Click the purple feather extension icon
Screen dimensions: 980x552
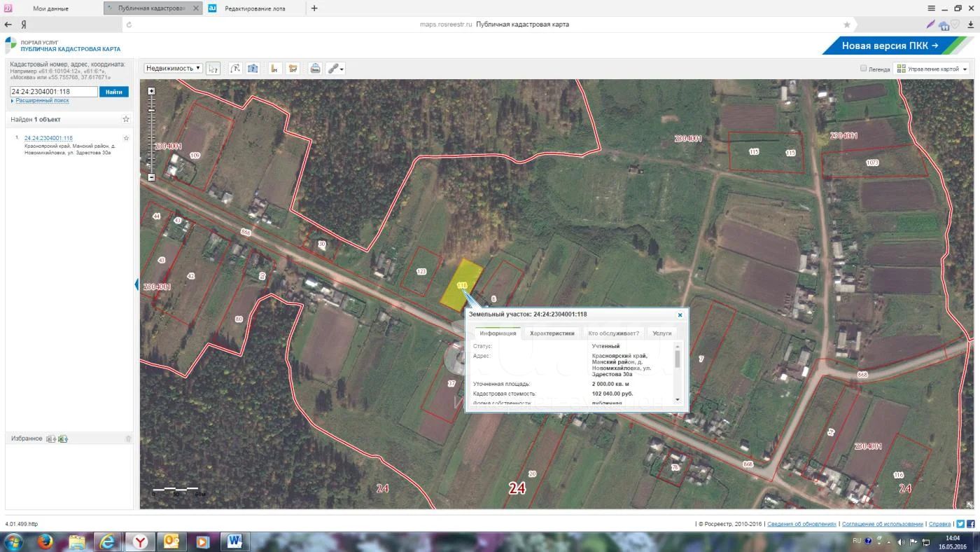930,25
